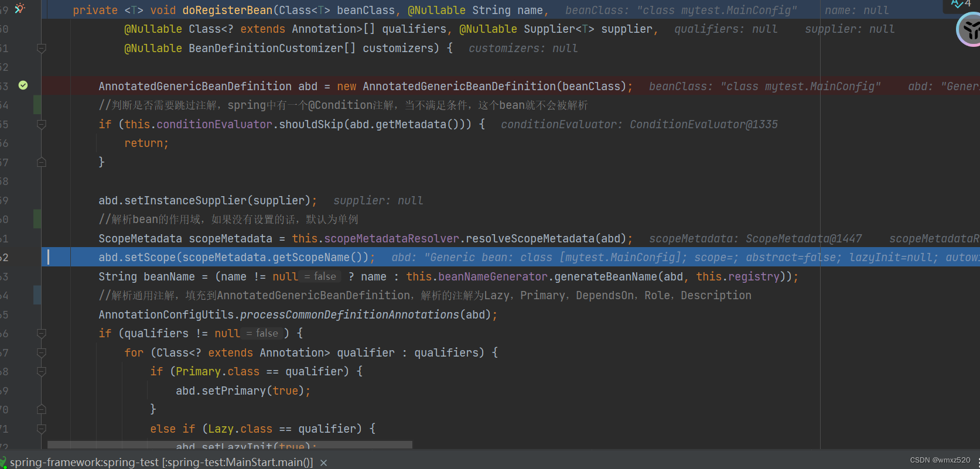Screen dimensions: 980x469
Task: Click the 'private' keyword in the method signature
Action: (95, 11)
